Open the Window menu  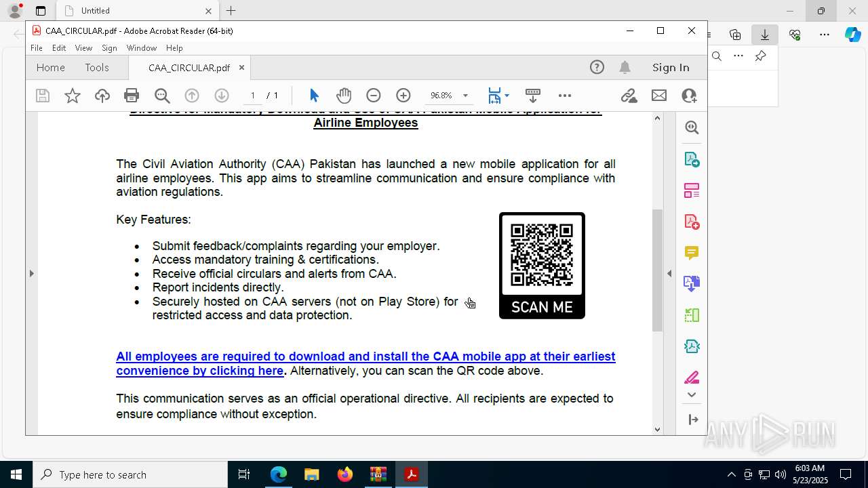[142, 48]
